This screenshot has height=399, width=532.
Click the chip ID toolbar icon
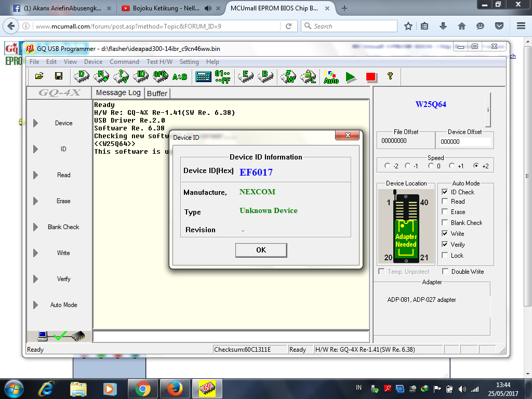[x=140, y=76]
